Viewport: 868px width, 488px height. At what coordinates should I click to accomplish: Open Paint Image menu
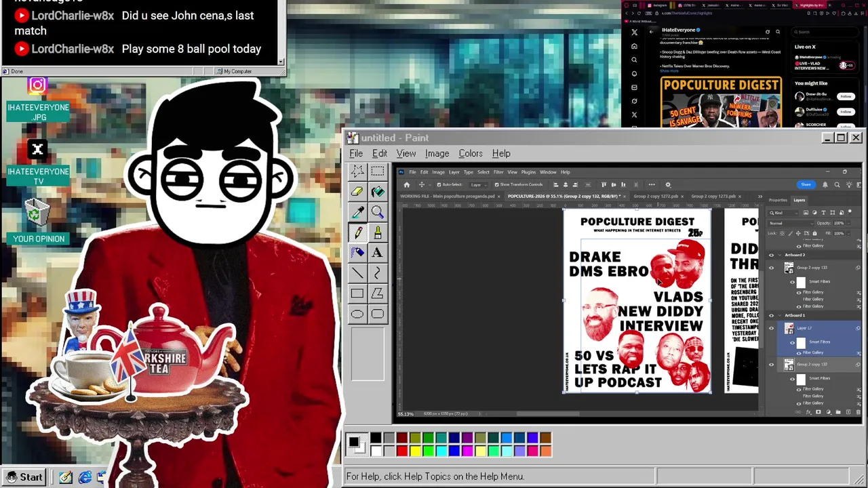tap(437, 153)
